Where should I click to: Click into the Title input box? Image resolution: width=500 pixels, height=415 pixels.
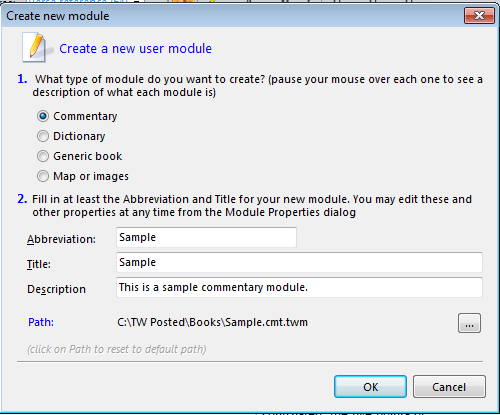(x=299, y=262)
